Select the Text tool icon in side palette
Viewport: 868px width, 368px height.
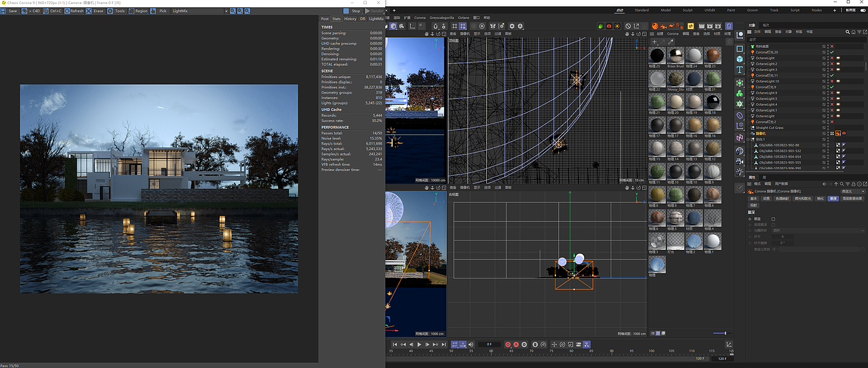739,69
